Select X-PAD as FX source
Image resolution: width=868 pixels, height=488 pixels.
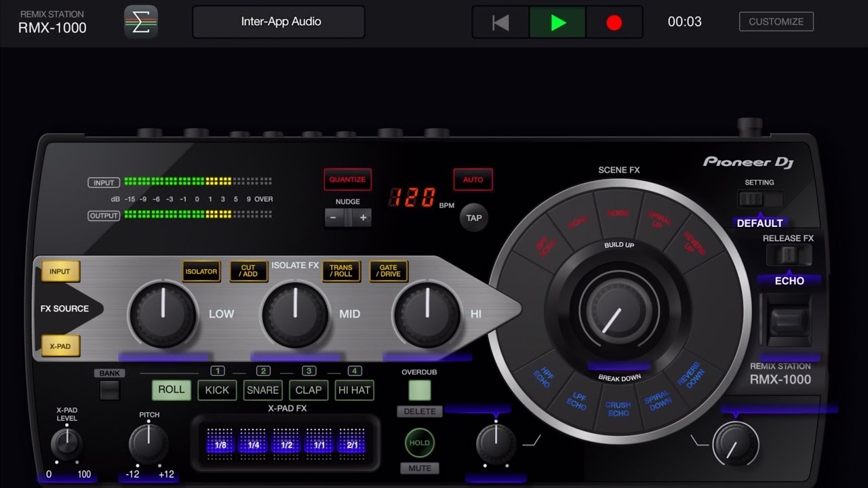[x=60, y=346]
